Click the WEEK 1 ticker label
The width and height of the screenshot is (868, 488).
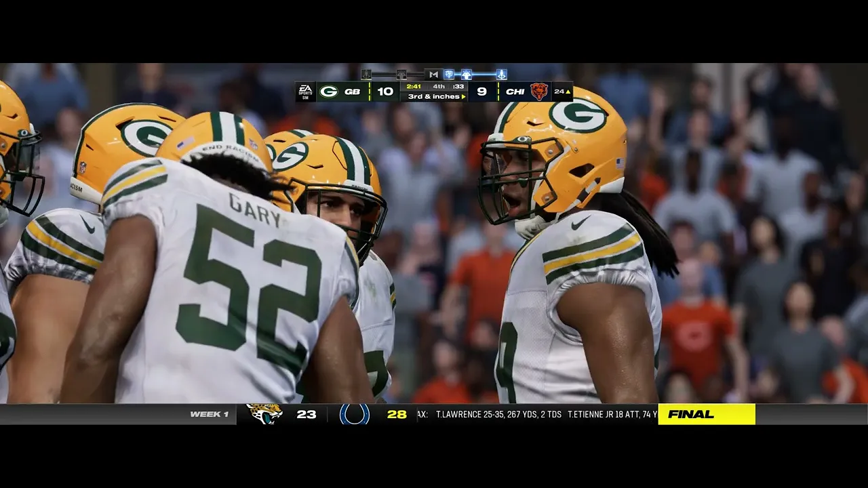point(210,414)
